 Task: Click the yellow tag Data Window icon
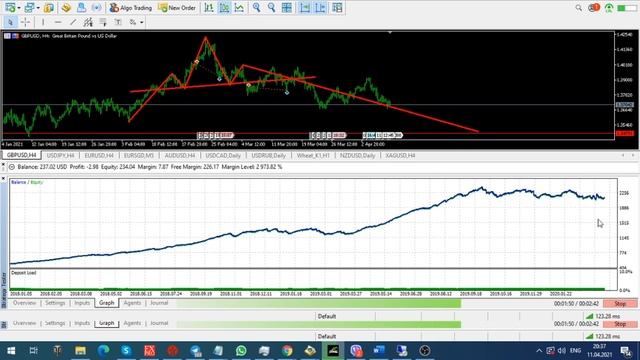coord(66,7)
